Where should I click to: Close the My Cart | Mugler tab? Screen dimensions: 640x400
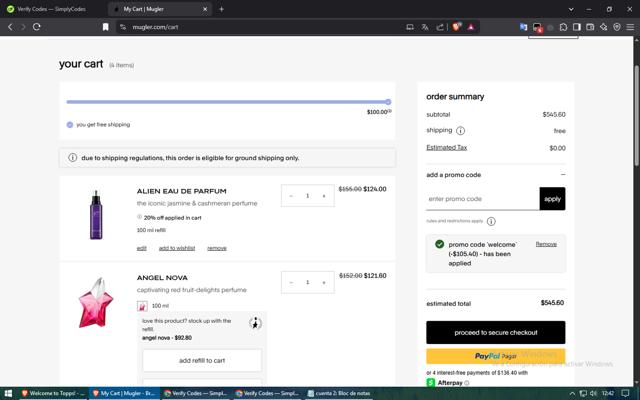click(205, 9)
